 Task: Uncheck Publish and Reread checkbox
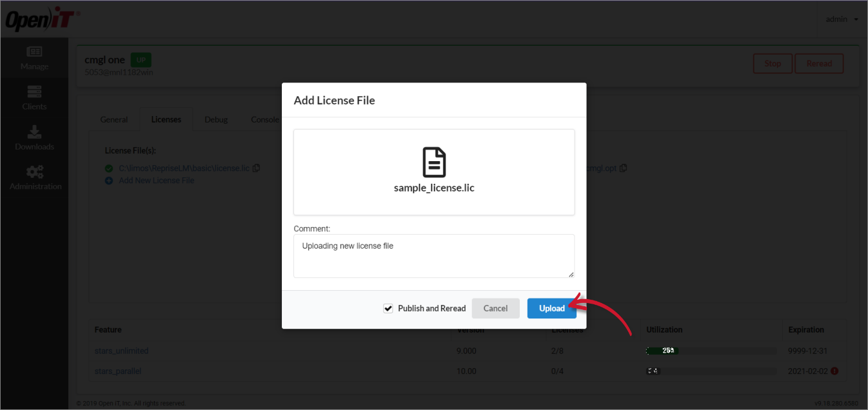click(388, 309)
